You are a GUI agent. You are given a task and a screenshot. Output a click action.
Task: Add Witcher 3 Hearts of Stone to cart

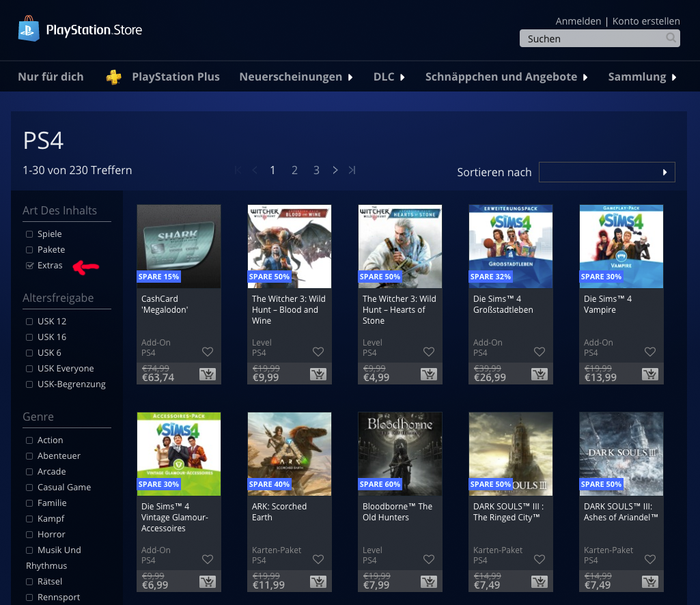coord(429,374)
